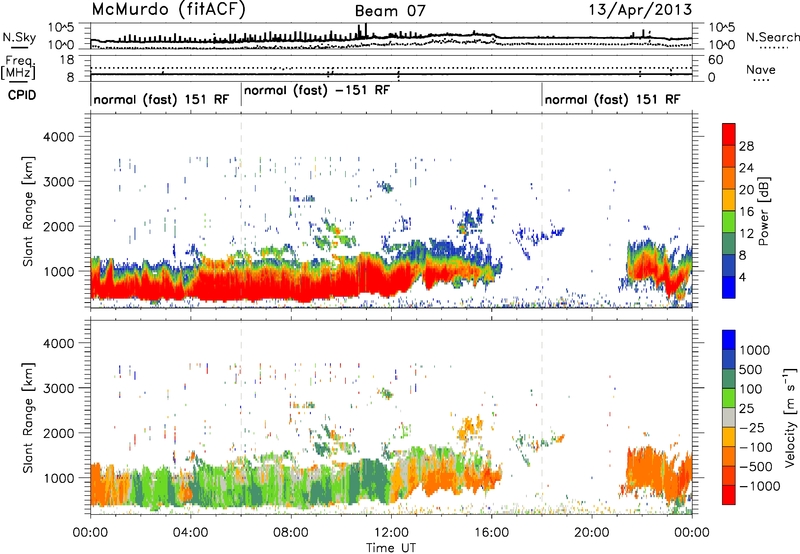Viewport: 800px width, 554px height.
Task: Select the 500 label on Velocity colorbar
Action: (751, 369)
